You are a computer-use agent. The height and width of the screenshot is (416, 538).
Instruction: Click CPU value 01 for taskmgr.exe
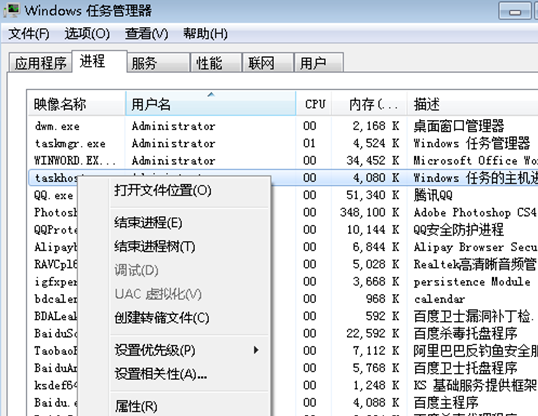[309, 143]
